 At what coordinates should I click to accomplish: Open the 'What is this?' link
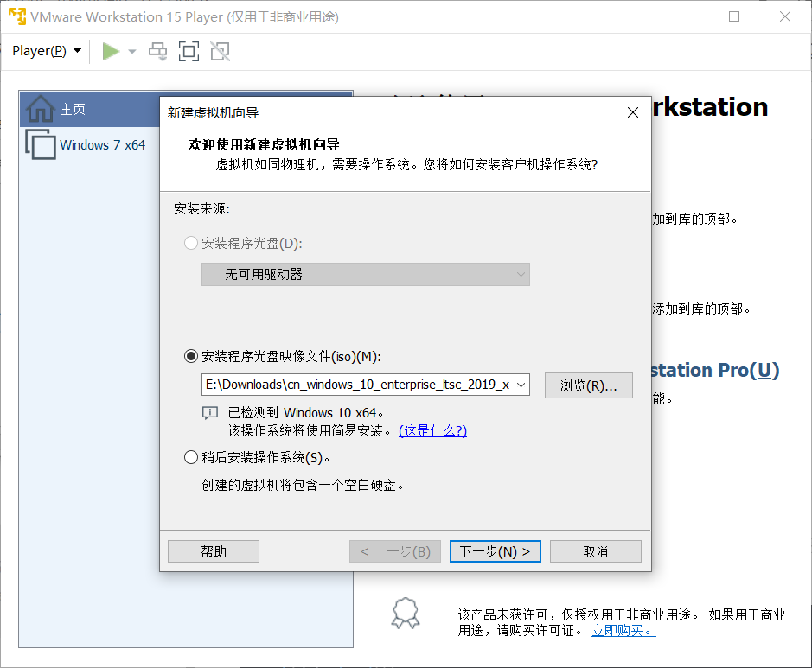tap(432, 430)
